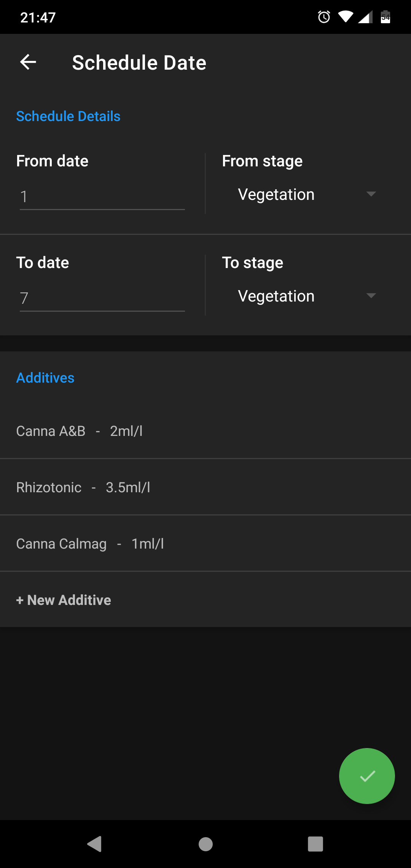Focus the From date input field
This screenshot has width=411, height=868.
[102, 197]
